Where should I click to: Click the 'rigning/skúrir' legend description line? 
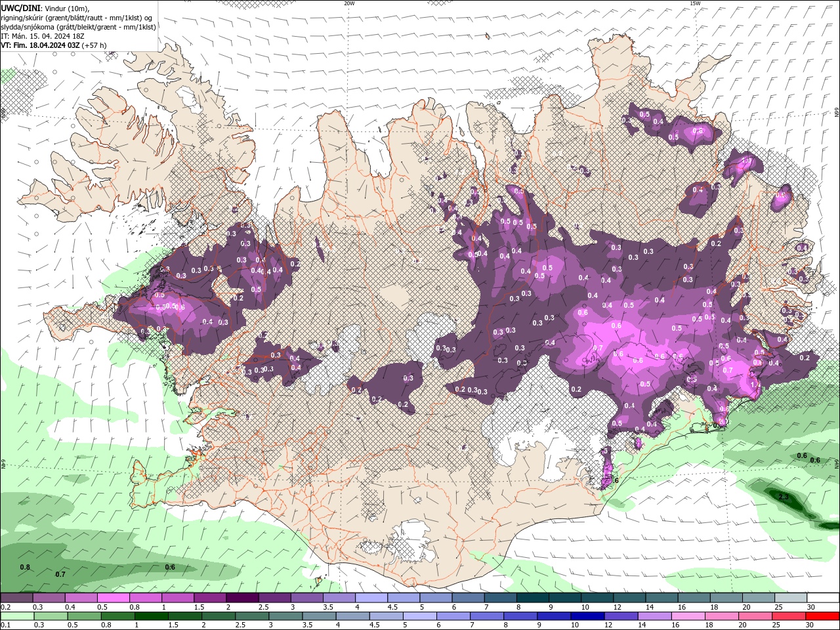[77, 17]
